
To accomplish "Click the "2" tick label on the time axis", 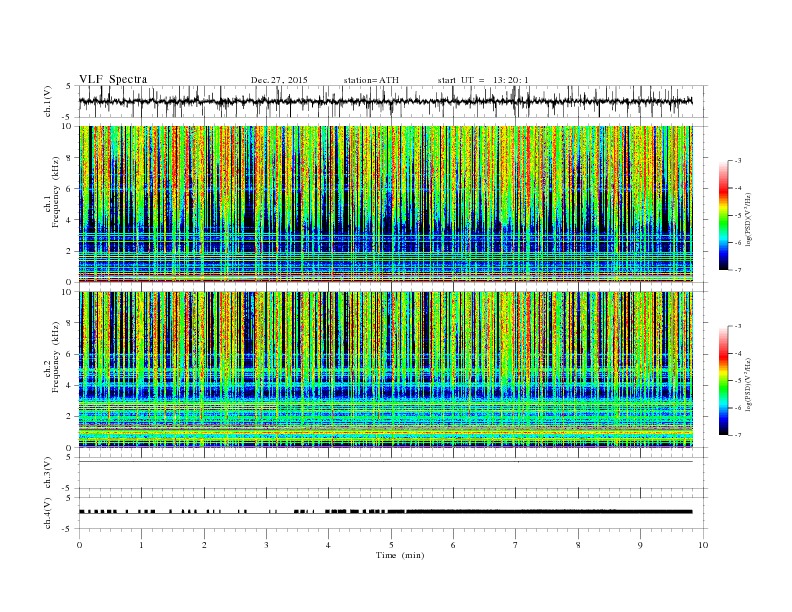I will click(x=204, y=545).
